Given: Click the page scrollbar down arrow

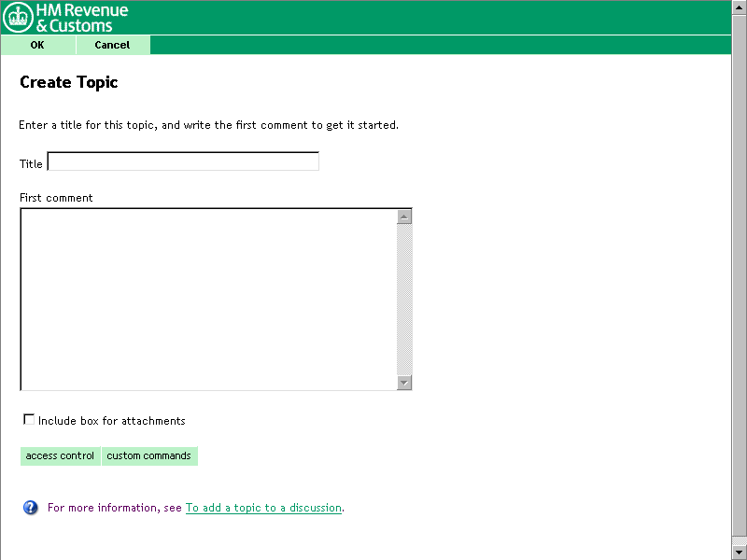Looking at the screenshot, I should click(x=739, y=553).
